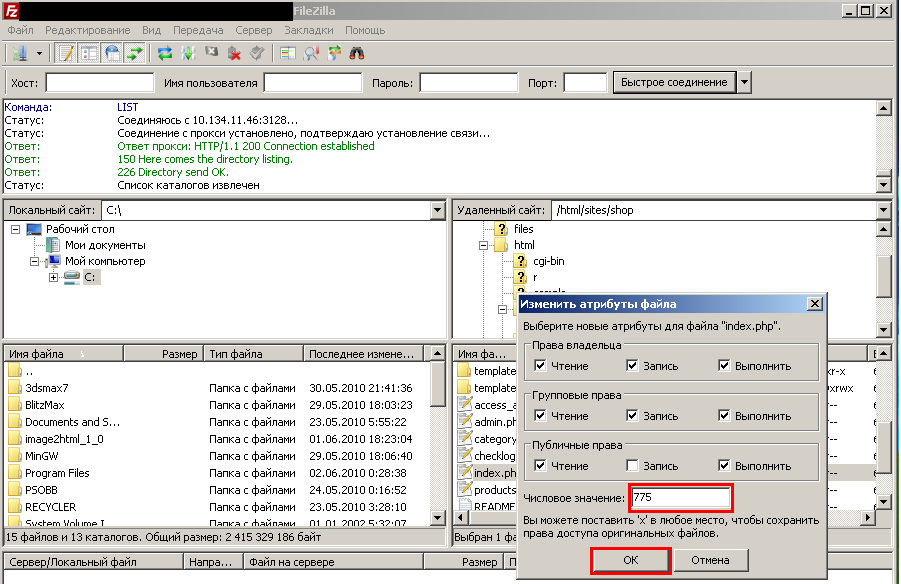The height and width of the screenshot is (584, 901).
Task: Open the quick connect history dropdown arrow
Action: [744, 82]
